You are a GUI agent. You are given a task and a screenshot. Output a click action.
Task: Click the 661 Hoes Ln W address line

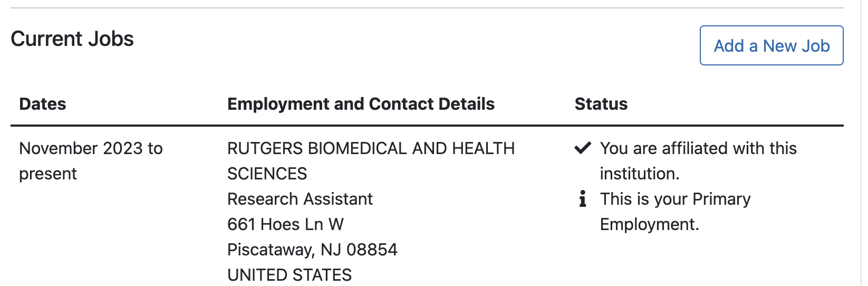(285, 224)
